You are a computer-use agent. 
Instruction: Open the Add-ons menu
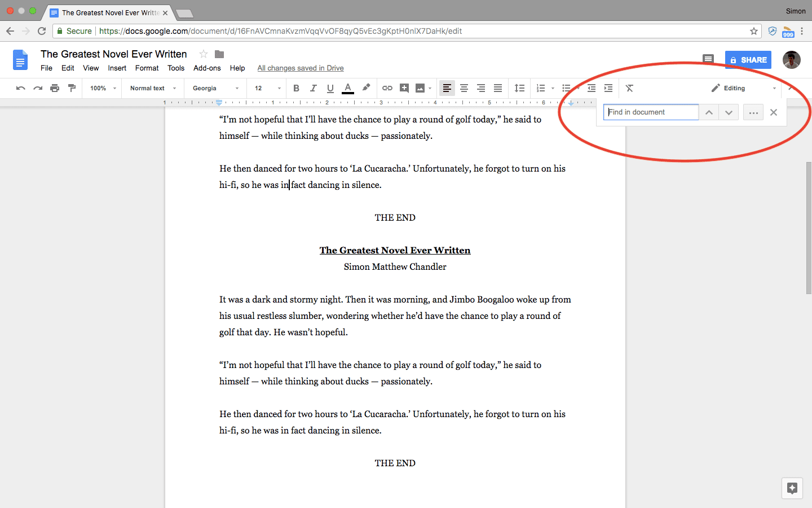tap(207, 68)
